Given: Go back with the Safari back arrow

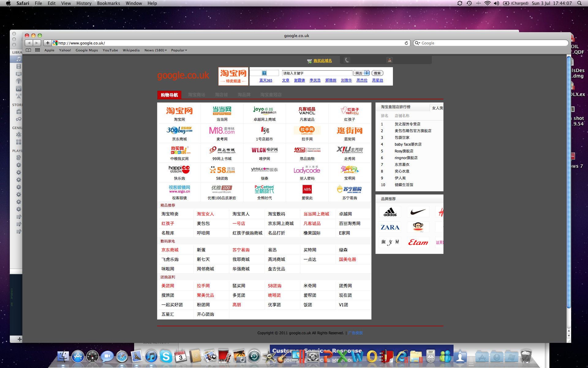Looking at the screenshot, I should click(x=29, y=43).
